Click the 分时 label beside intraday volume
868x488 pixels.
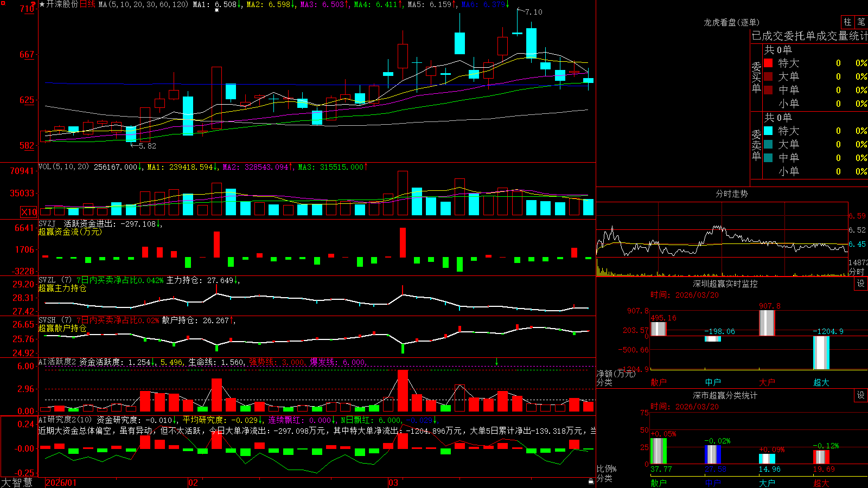pyautogui.click(x=857, y=271)
